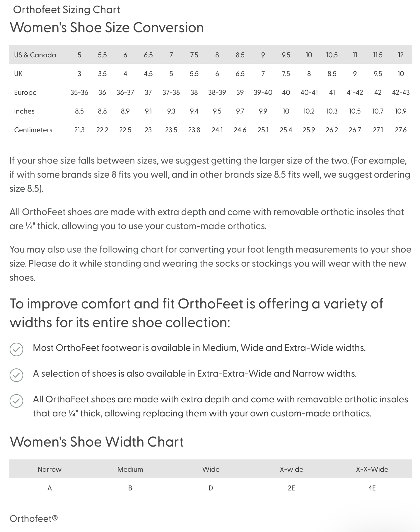Select US size 12 in header row
The width and height of the screenshot is (420, 532).
(401, 55)
